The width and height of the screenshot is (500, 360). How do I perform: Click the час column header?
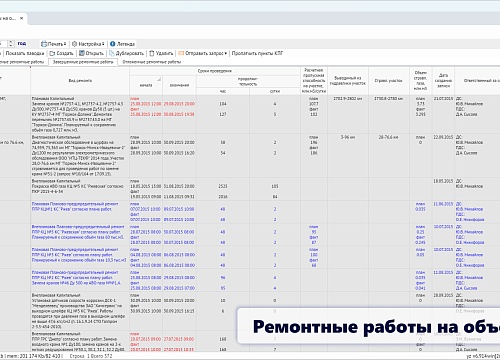tap(223, 91)
